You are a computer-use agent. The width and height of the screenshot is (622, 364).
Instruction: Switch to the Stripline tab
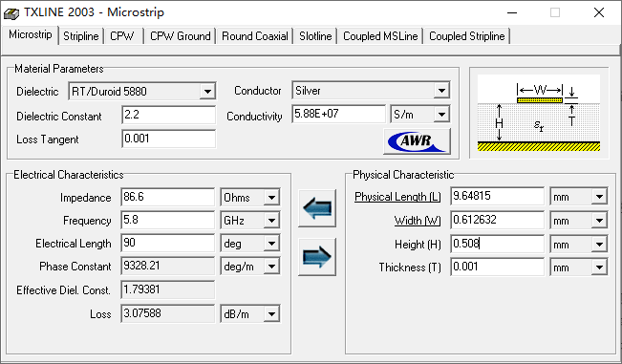click(81, 36)
